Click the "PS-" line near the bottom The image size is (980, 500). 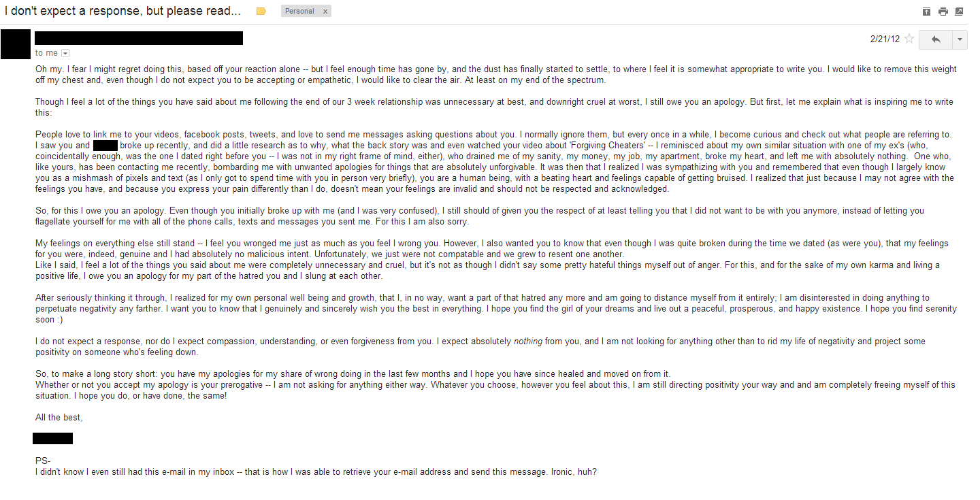(x=43, y=461)
